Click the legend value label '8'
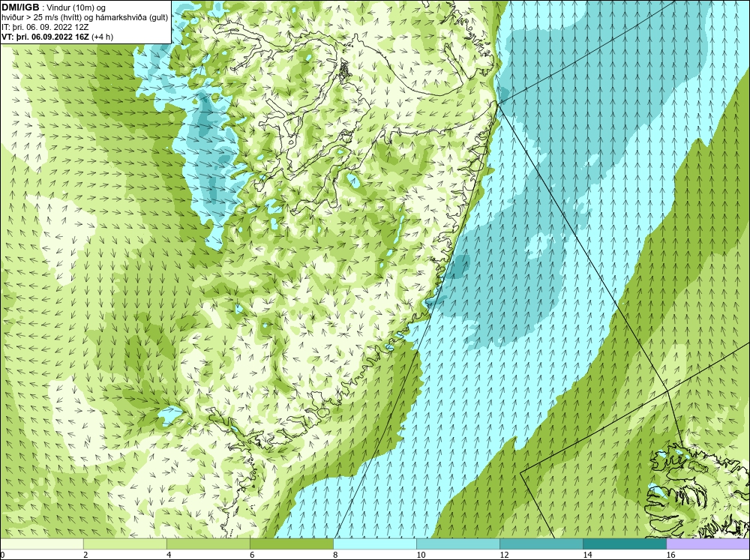The height and width of the screenshot is (560, 750). point(335,555)
